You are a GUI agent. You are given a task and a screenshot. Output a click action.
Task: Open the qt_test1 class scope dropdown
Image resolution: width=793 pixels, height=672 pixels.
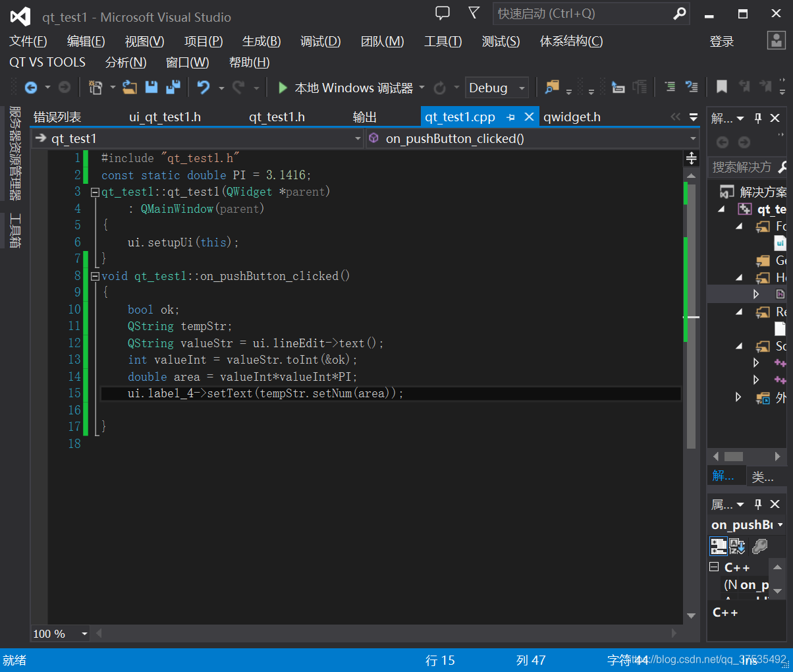358,138
